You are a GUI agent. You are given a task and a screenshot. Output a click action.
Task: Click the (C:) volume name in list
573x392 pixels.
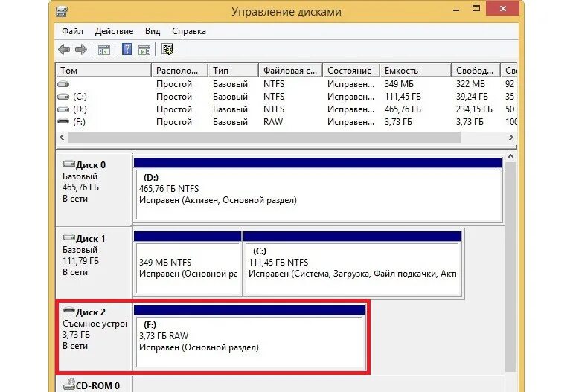pyautogui.click(x=80, y=97)
